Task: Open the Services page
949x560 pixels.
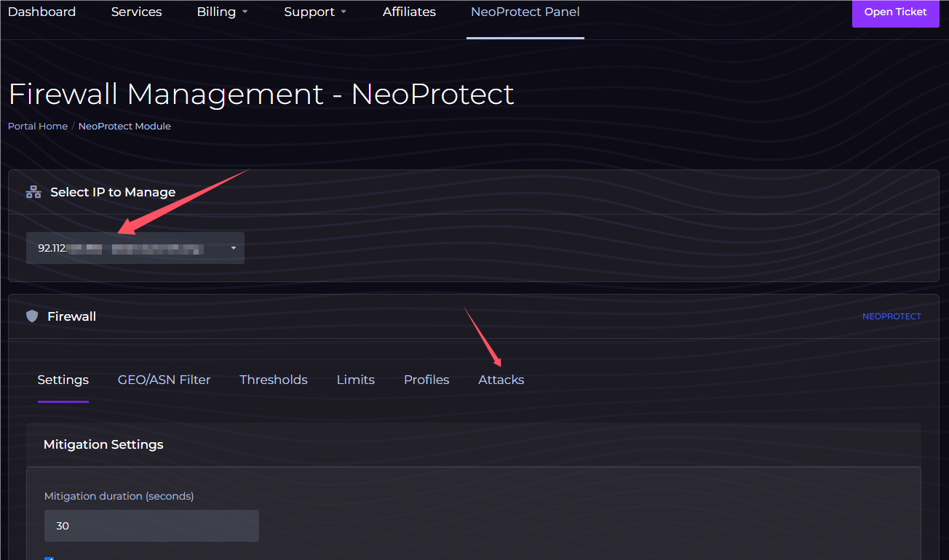Action: (x=137, y=12)
